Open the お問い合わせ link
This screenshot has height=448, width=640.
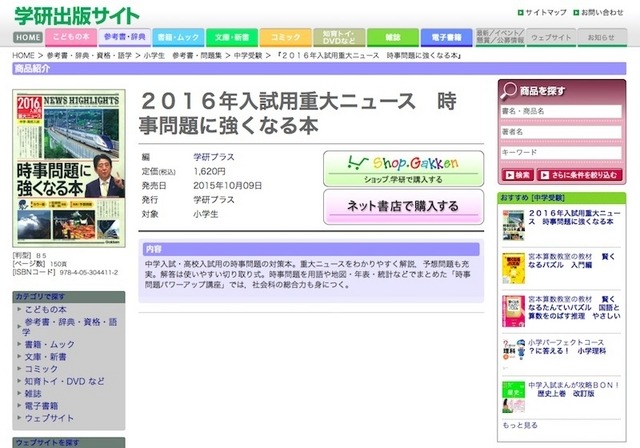pos(598,13)
